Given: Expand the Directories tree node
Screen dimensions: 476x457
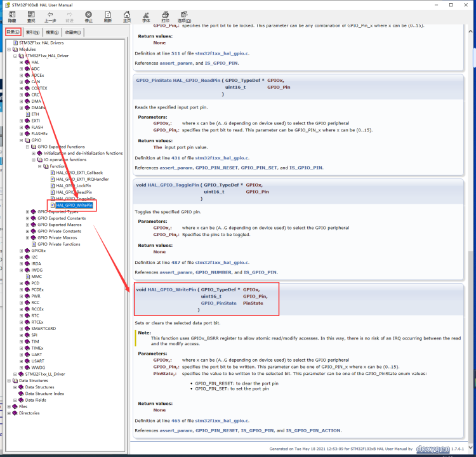Looking at the screenshot, I should coord(9,413).
